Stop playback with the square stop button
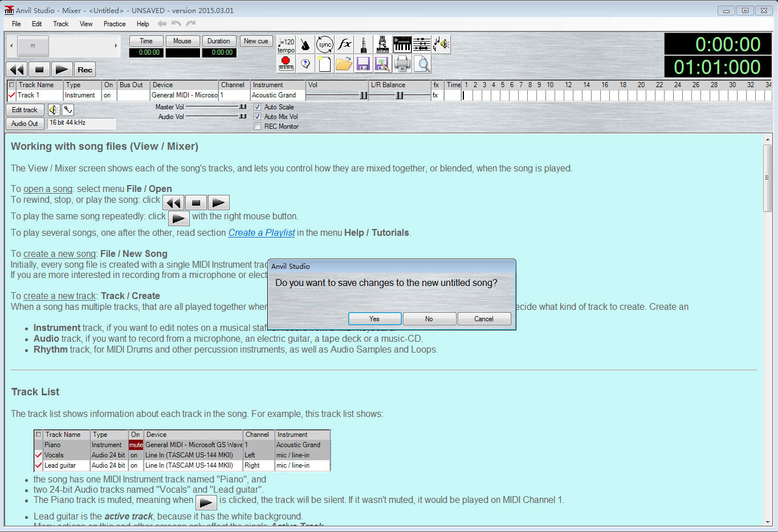The height and width of the screenshot is (532, 778). tap(39, 69)
